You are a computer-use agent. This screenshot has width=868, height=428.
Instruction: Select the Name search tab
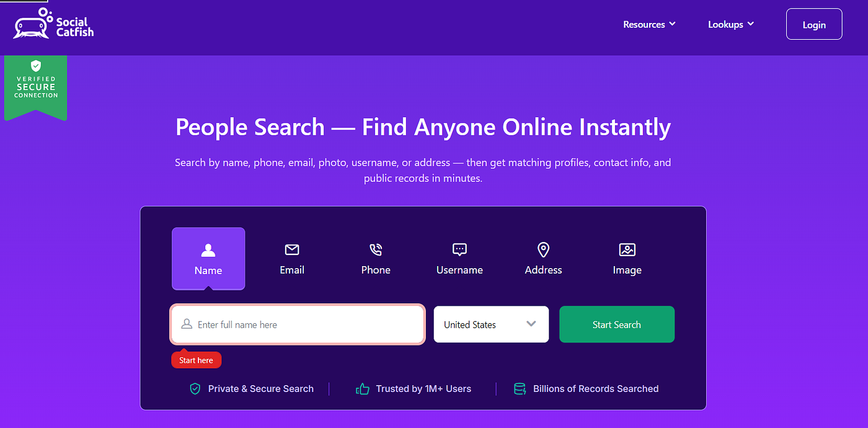(x=208, y=259)
